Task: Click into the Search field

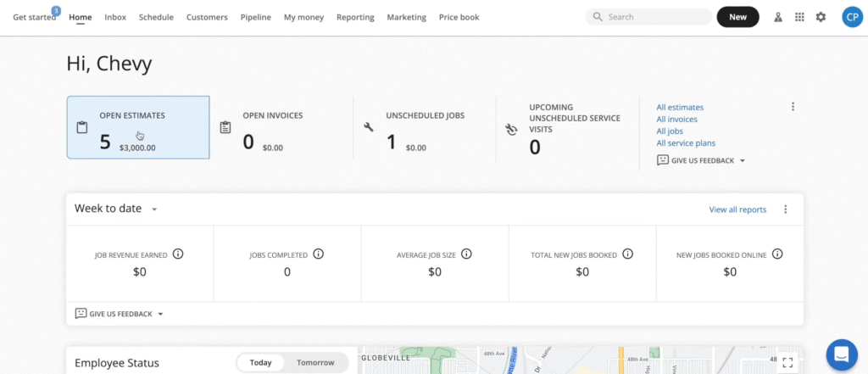Action: coord(648,17)
